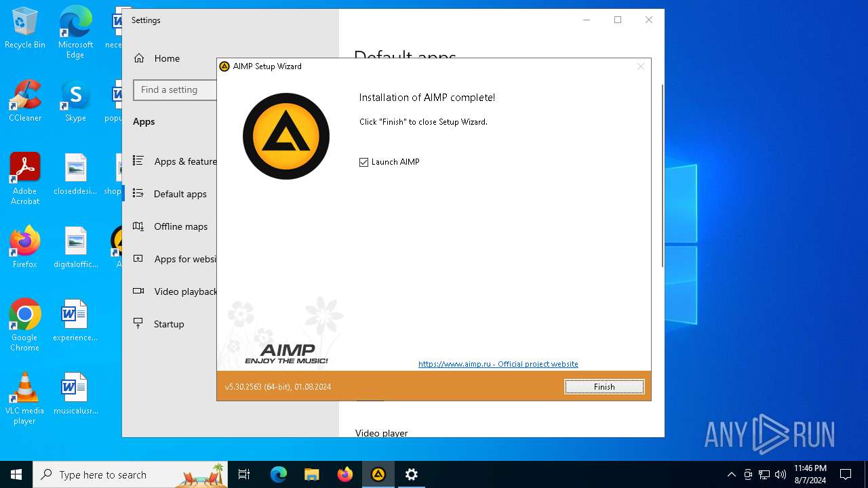Close the AIMP Setup Wizard window

click(641, 66)
